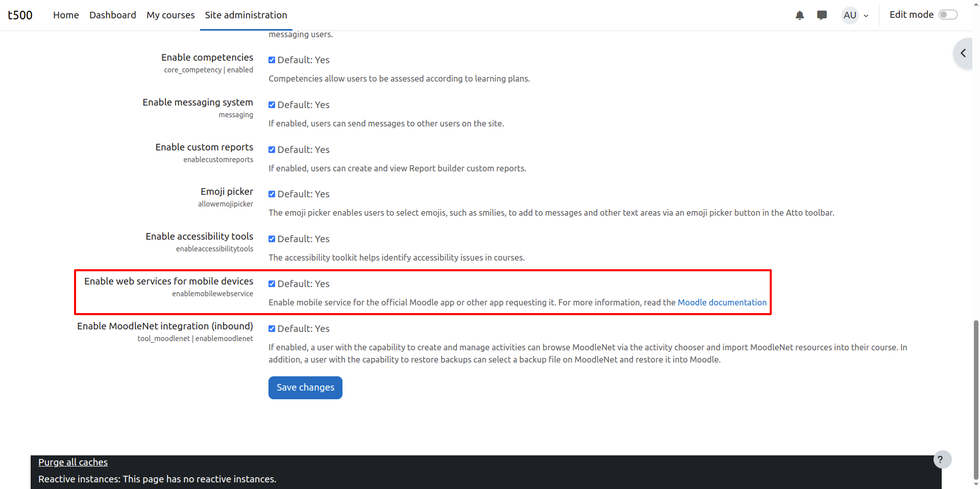Click the Emoji picker setting label
This screenshot has width=980, height=489.
(x=227, y=192)
